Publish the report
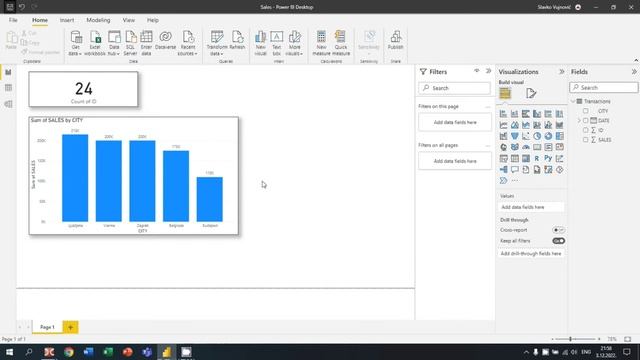Screen dimensions: 640x360 [395, 40]
